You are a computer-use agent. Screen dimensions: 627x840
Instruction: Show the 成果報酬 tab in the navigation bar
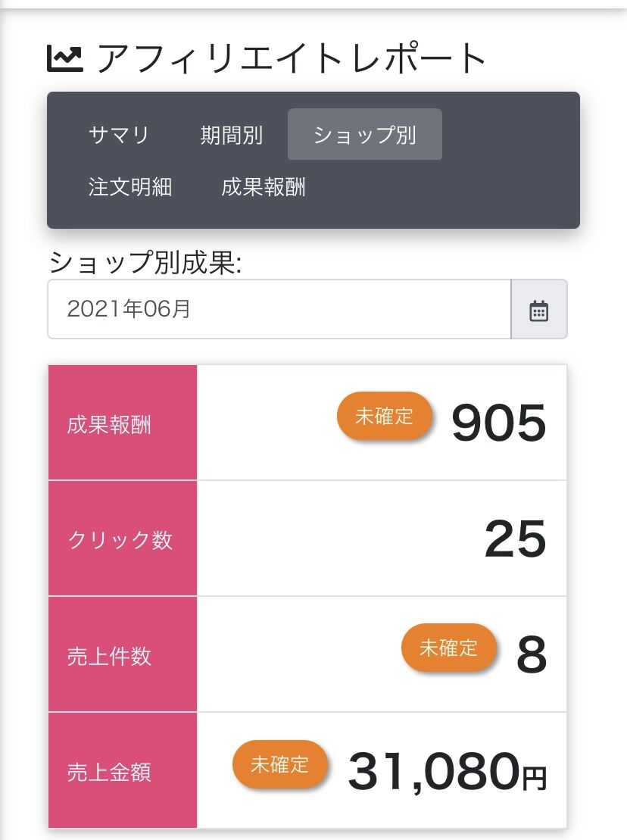click(x=264, y=186)
